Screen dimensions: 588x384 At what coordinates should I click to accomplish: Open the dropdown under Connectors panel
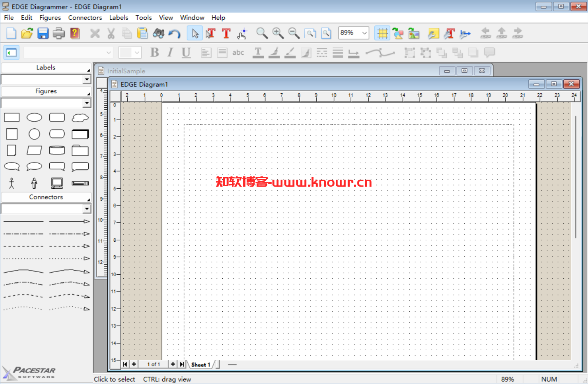(x=87, y=209)
